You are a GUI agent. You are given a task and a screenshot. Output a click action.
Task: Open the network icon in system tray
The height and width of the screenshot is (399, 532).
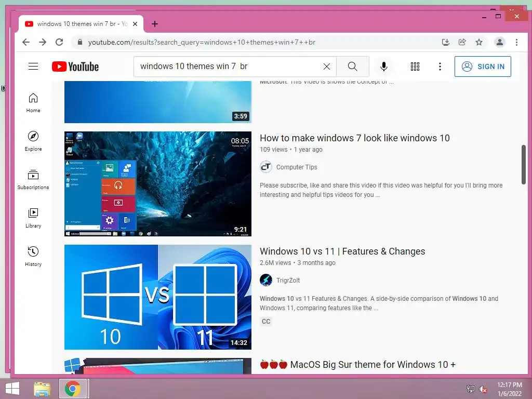(470, 389)
